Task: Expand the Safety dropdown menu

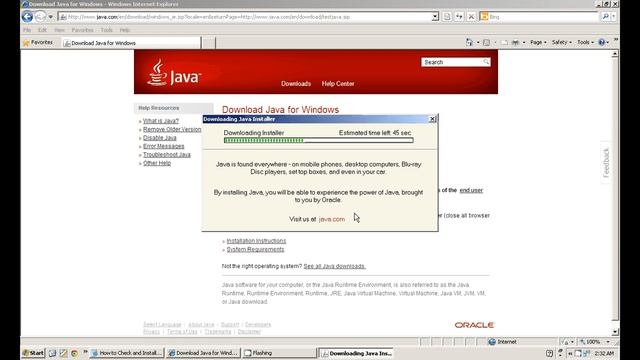Action: click(x=562, y=42)
